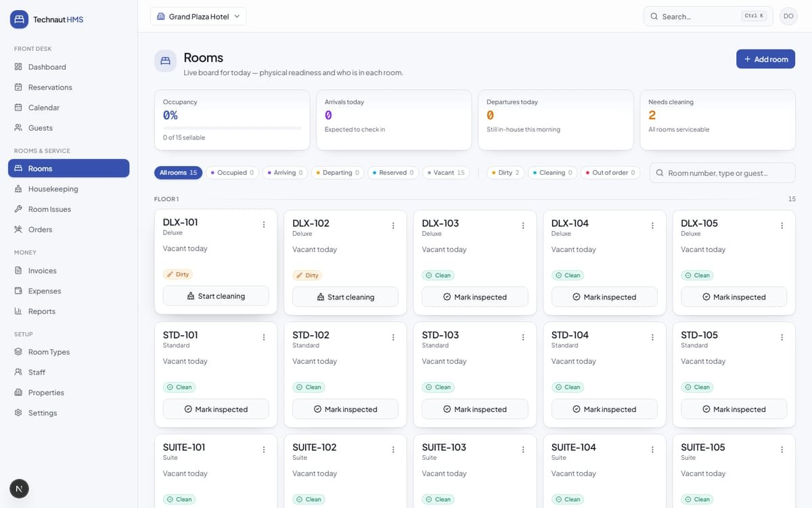Filter rooms by Reserved
This screenshot has width=812, height=508.
tap(393, 173)
